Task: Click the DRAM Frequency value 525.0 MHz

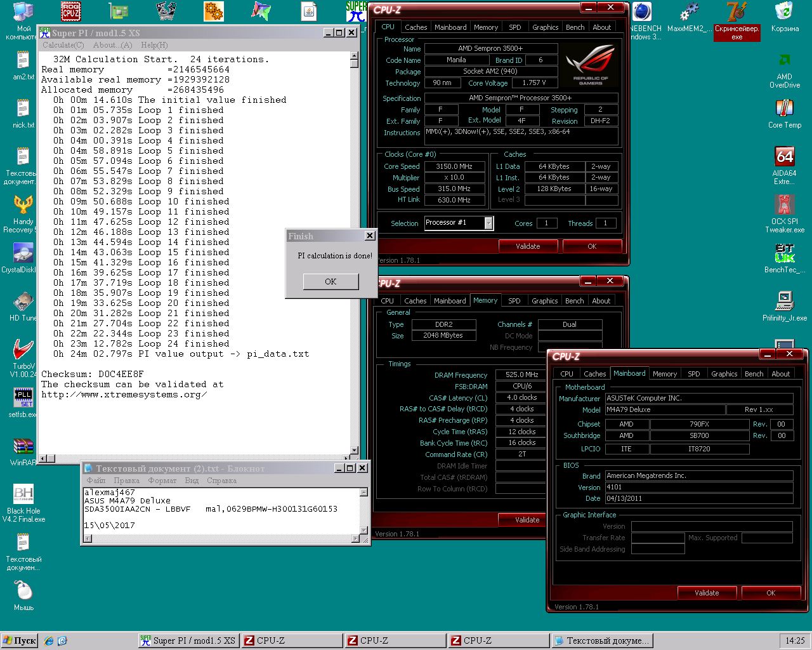Action: click(x=522, y=375)
